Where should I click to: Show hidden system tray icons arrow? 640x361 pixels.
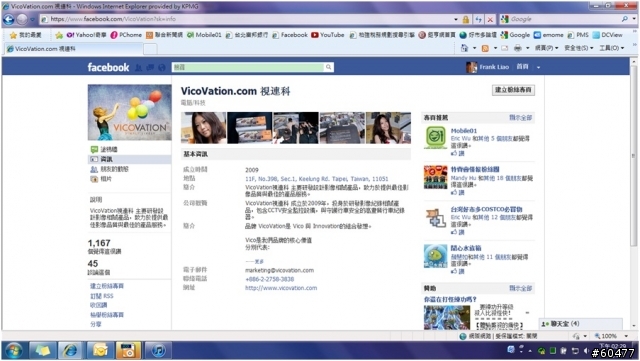point(530,350)
